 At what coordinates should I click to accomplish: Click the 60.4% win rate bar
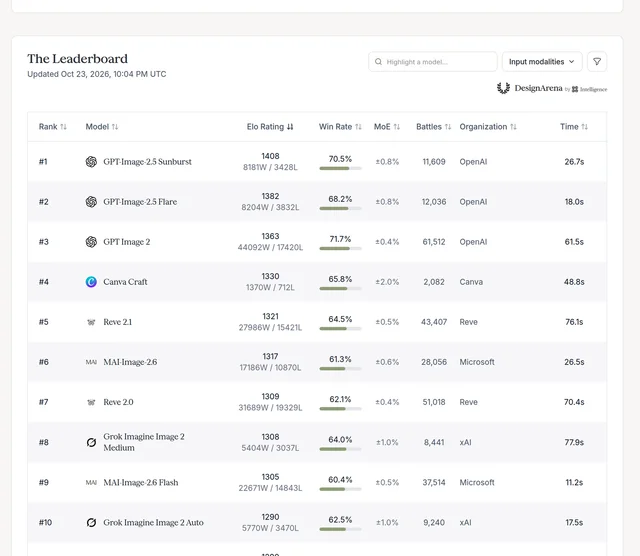340,489
